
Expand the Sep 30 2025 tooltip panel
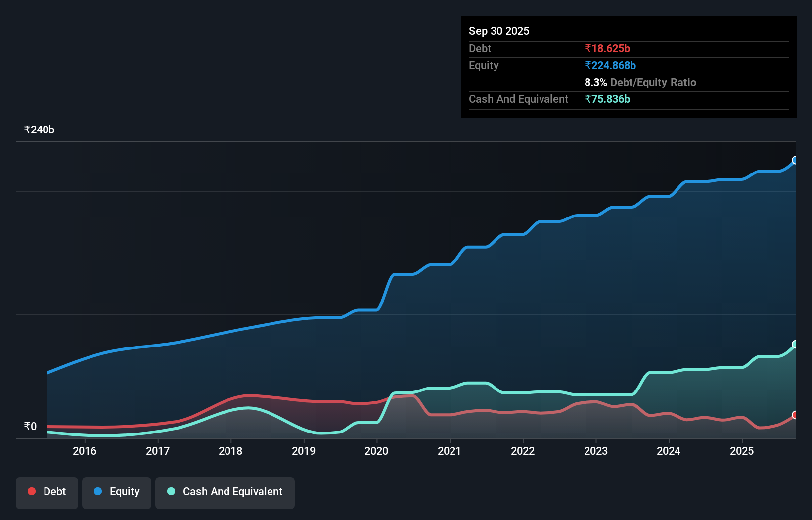click(499, 31)
